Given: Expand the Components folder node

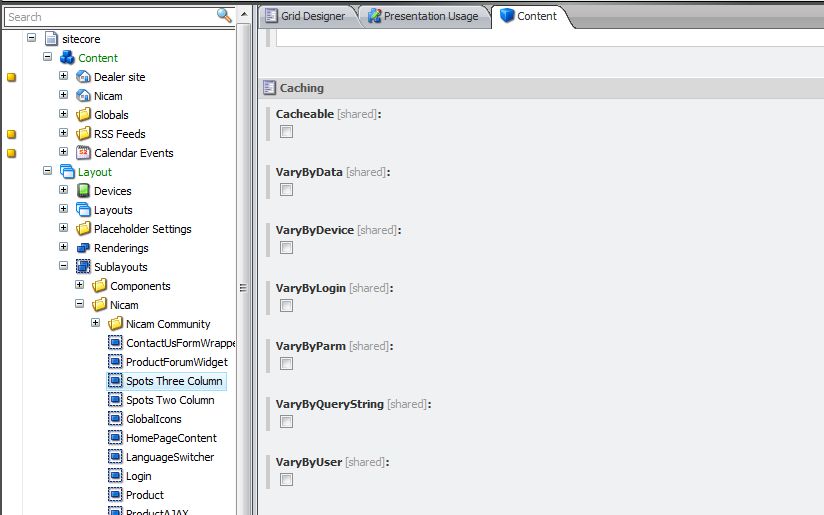Looking at the screenshot, I should coord(79,284).
